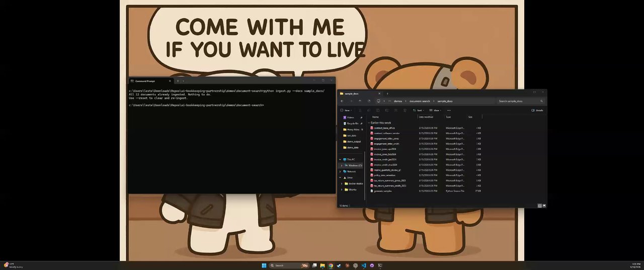This screenshot has width=644, height=270.
Task: Click the taskbar Search box
Action: 290,265
